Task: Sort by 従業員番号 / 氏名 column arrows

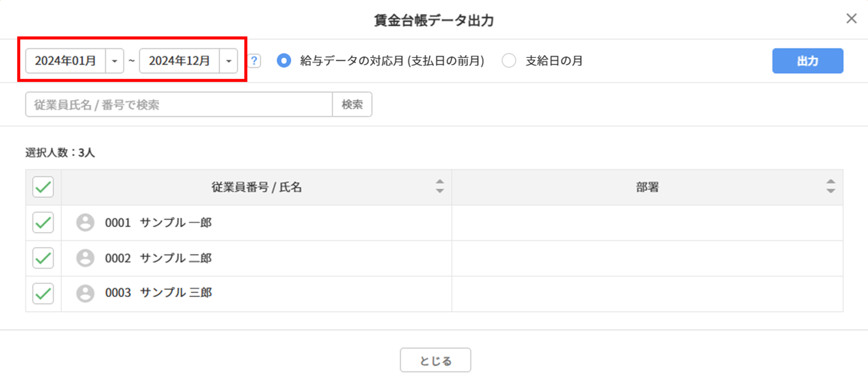Action: coord(440,186)
